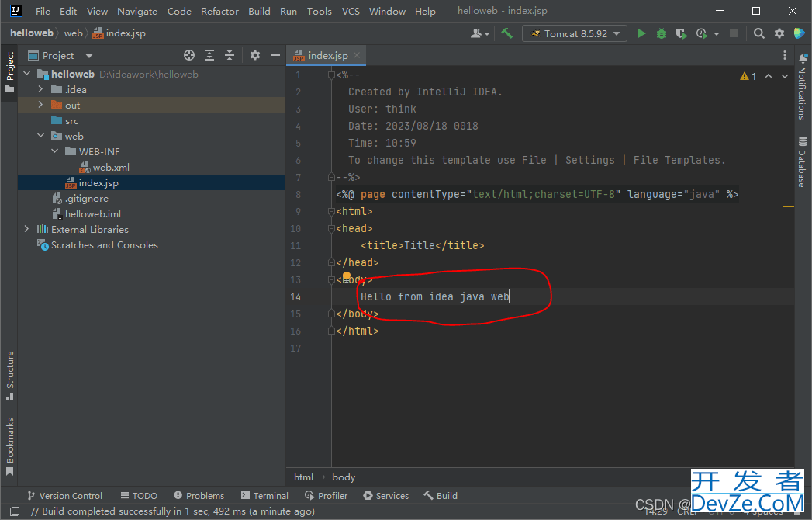Open IDE settings gear in toolbar

click(x=779, y=33)
